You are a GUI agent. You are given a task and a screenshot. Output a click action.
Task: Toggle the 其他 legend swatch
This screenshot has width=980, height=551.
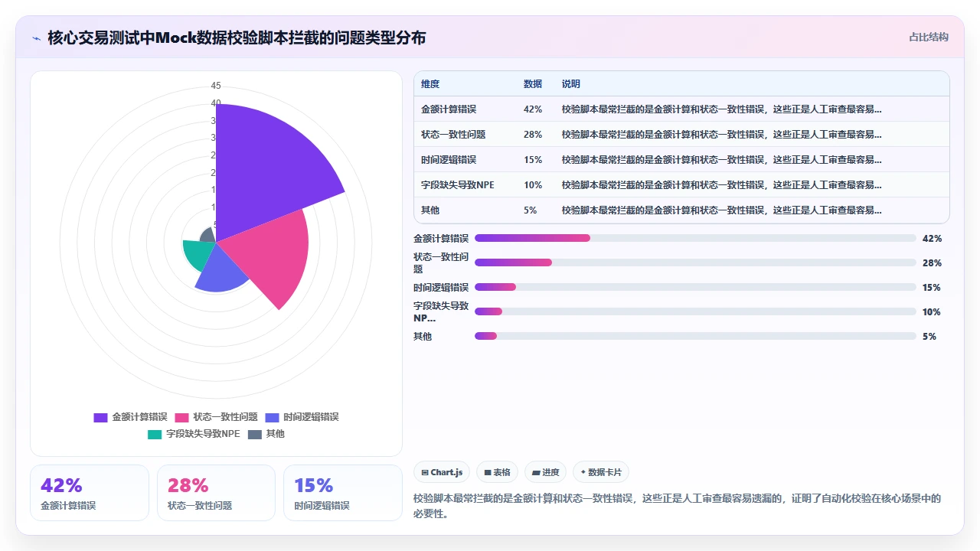click(255, 434)
